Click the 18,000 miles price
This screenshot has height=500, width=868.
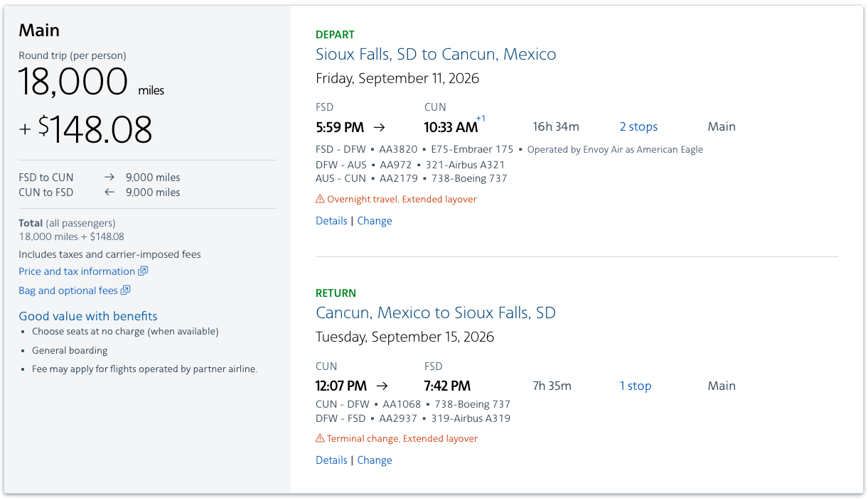(x=91, y=82)
